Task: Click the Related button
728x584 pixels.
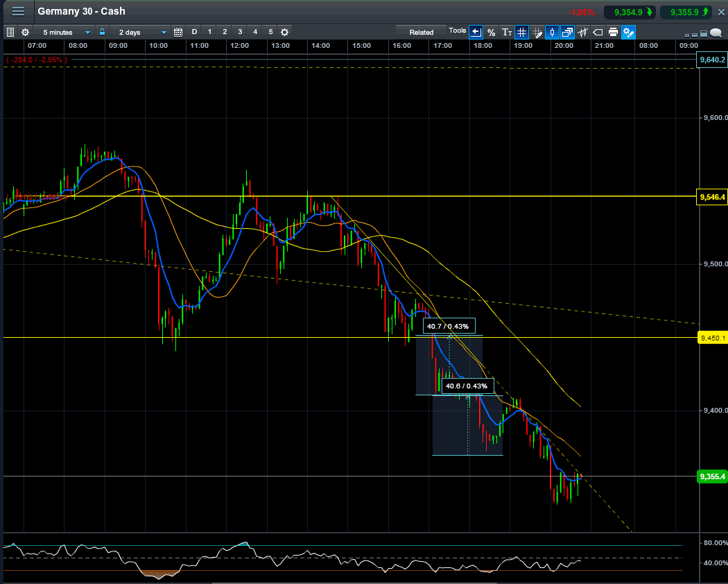Action: coord(421,32)
